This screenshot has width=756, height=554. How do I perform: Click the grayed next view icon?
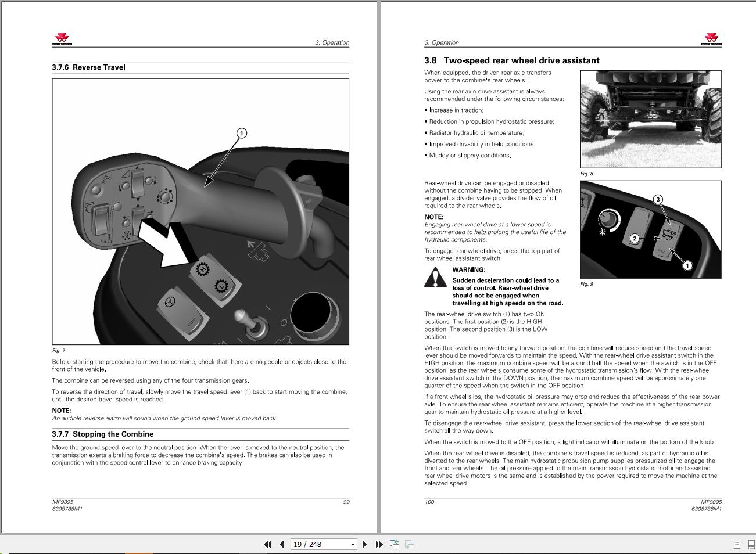point(410,544)
